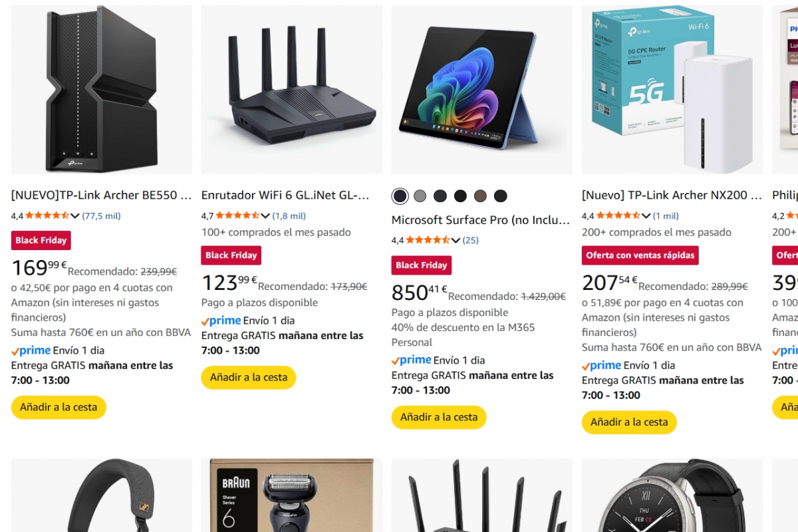Open the (25) reviews link for Surface Pro
Screen dimensions: 798x532
pos(470,240)
